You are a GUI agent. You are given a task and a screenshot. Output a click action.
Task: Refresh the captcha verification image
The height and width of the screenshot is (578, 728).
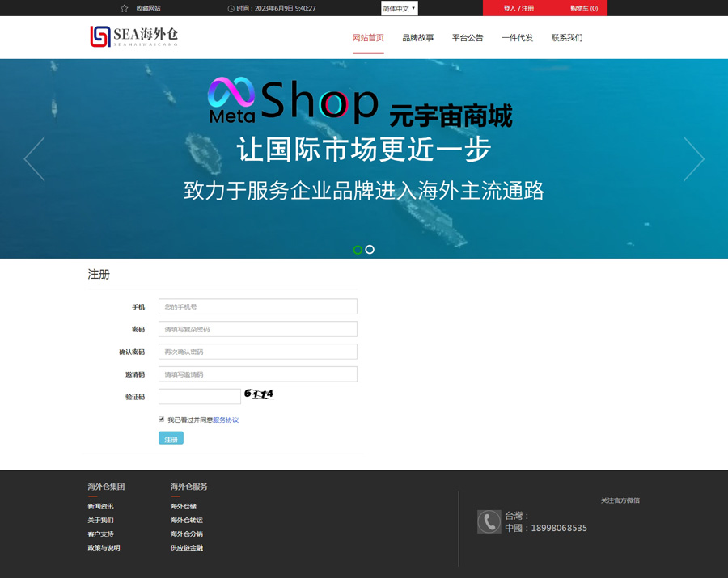click(259, 394)
